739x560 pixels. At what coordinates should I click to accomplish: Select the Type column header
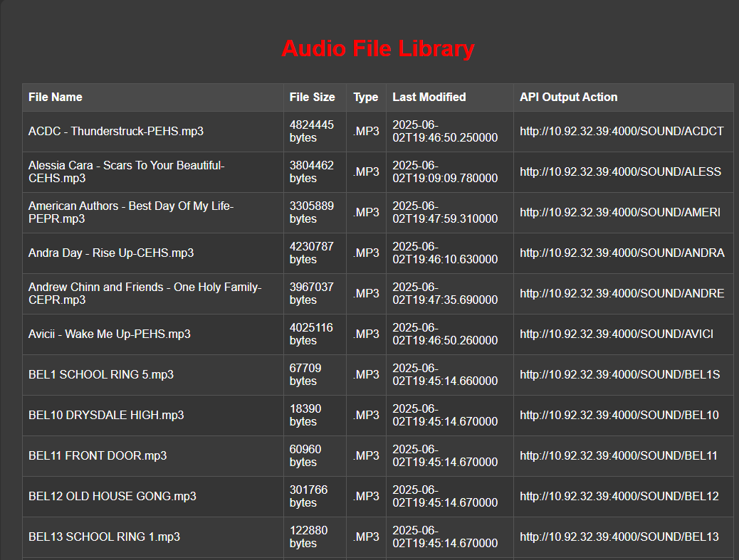(x=365, y=97)
